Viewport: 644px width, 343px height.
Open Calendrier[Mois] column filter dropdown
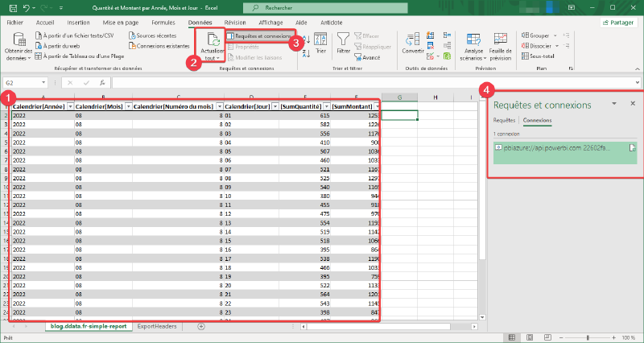[x=128, y=107]
